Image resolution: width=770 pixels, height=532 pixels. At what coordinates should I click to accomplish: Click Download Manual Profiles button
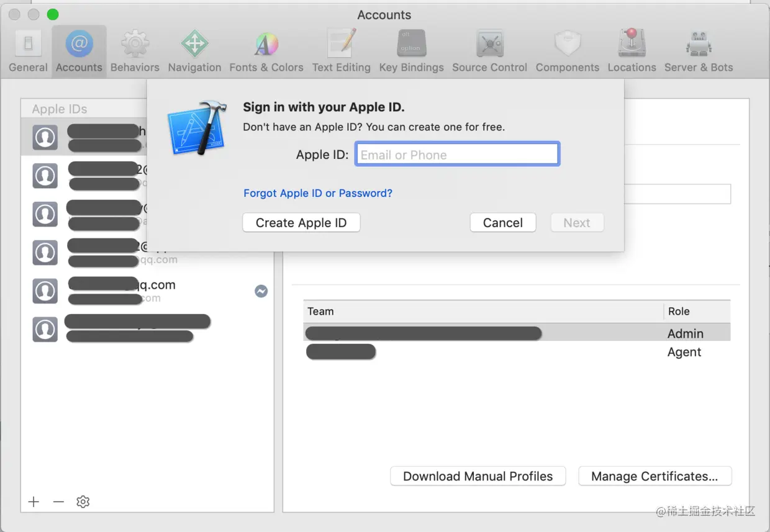[x=478, y=476]
